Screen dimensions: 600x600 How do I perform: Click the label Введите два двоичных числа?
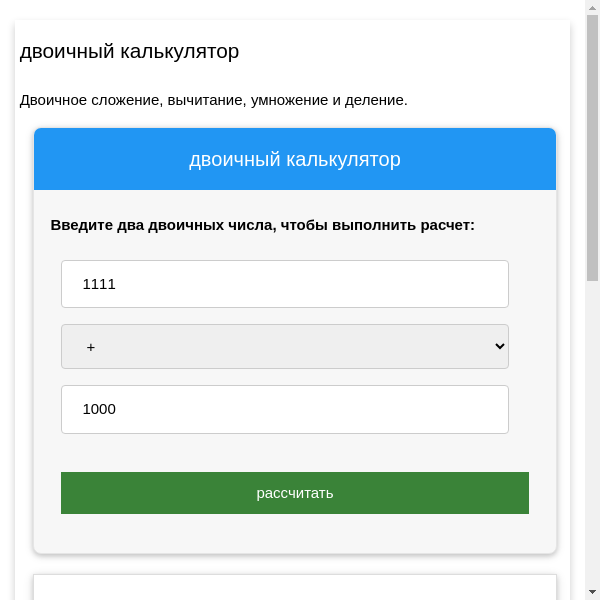click(x=262, y=225)
